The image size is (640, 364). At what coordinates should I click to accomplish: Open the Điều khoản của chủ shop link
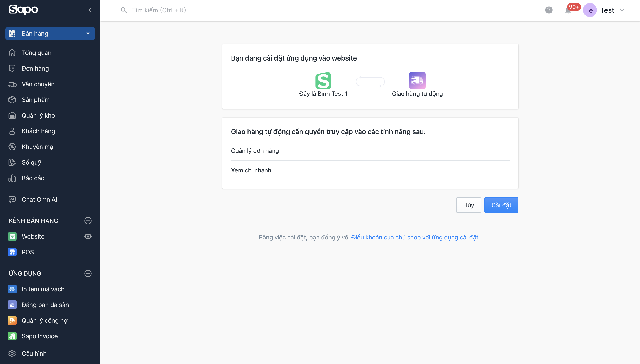pyautogui.click(x=415, y=237)
